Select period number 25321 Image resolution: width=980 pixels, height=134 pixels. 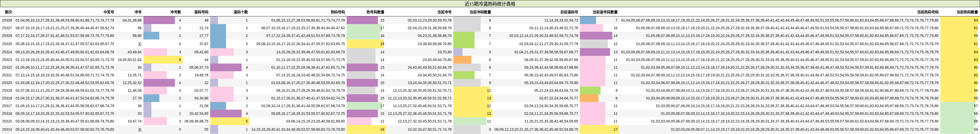(x=7, y=75)
